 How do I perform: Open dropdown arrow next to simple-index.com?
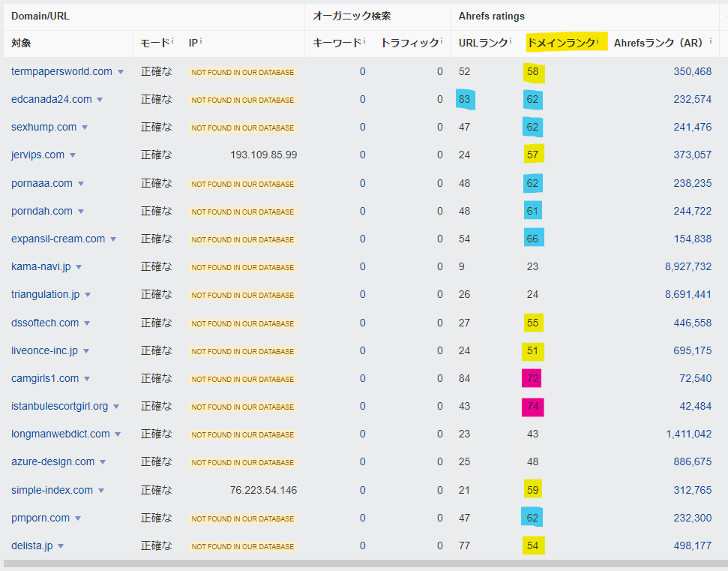(102, 491)
